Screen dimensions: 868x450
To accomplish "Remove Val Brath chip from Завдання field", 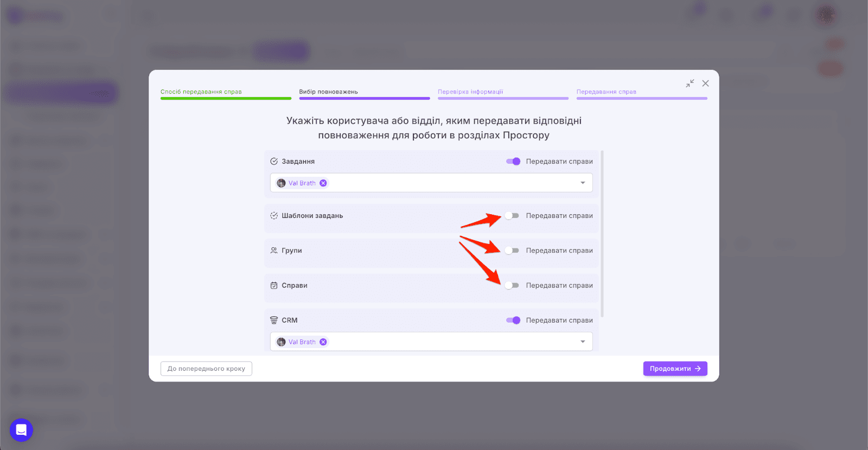I will [323, 183].
